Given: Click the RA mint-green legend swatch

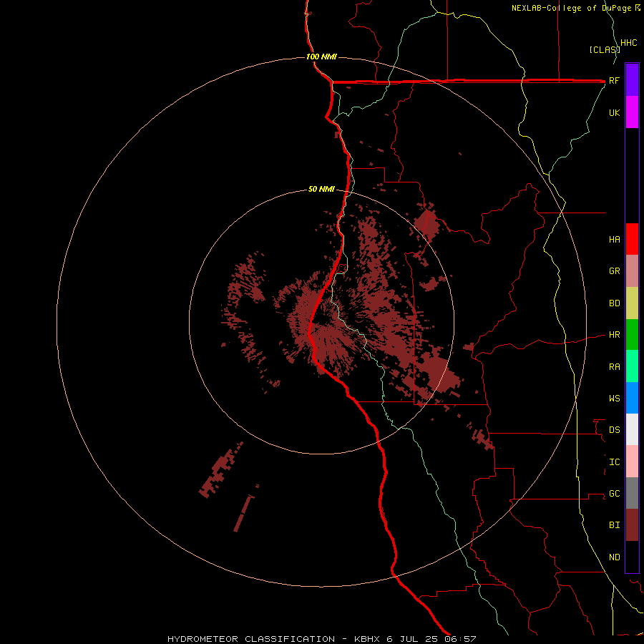Looking at the screenshot, I should pos(632,366).
